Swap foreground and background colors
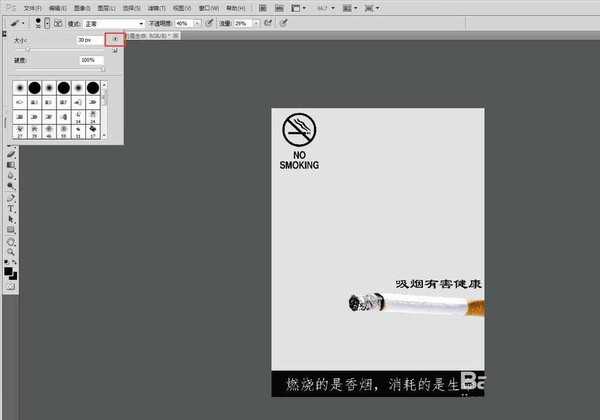Viewport: 600px width, 420px height. (15, 262)
